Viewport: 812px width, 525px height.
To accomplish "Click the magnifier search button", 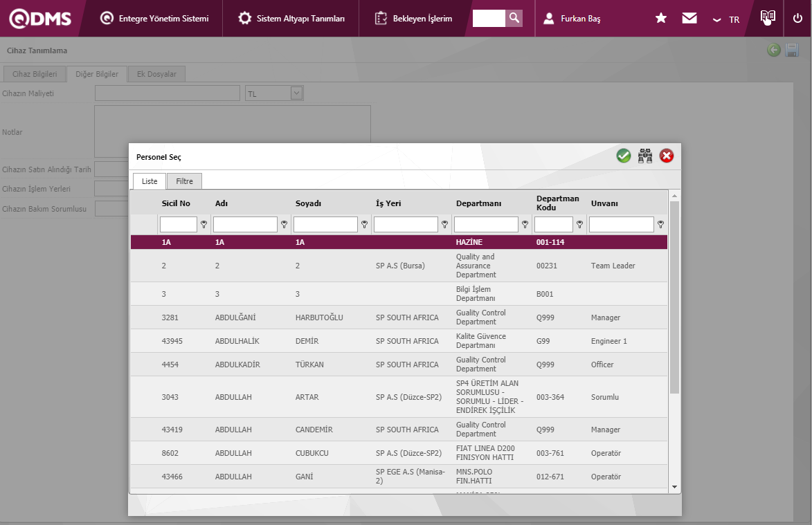I will [514, 18].
